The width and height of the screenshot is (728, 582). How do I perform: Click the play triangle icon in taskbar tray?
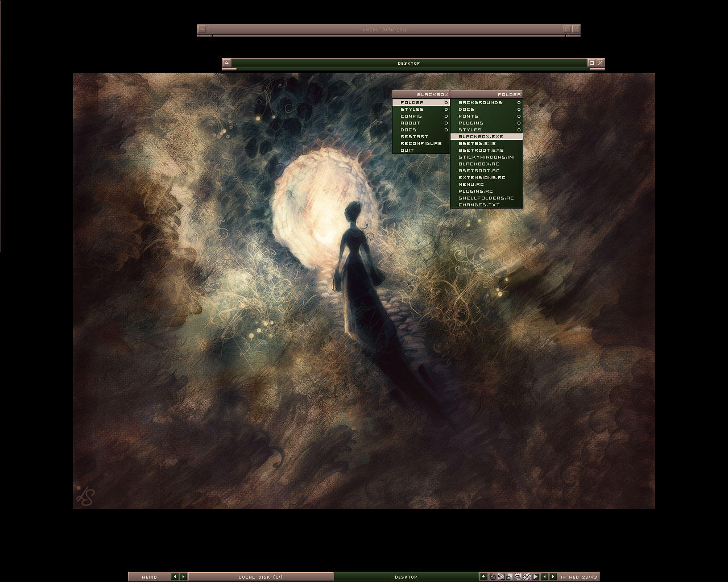pos(536,577)
